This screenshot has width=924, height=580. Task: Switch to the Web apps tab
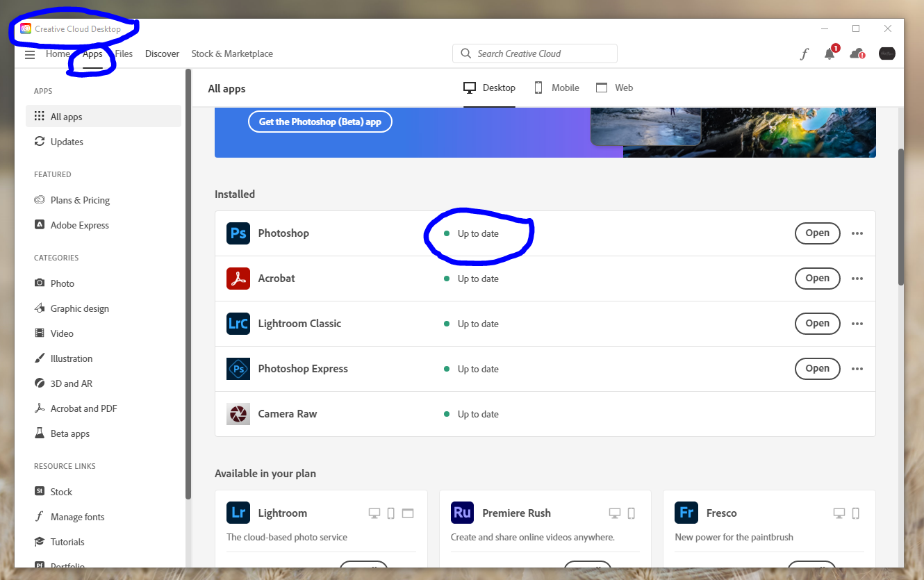(x=615, y=88)
